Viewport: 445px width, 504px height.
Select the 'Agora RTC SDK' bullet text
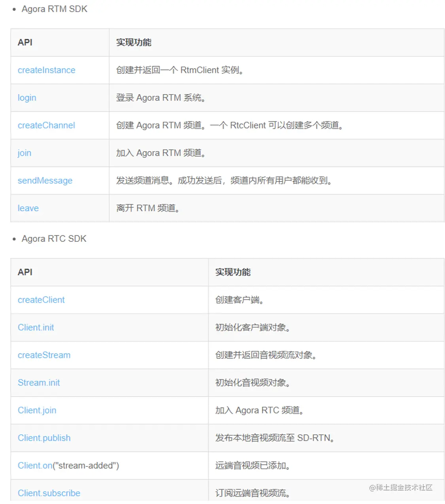tap(54, 239)
